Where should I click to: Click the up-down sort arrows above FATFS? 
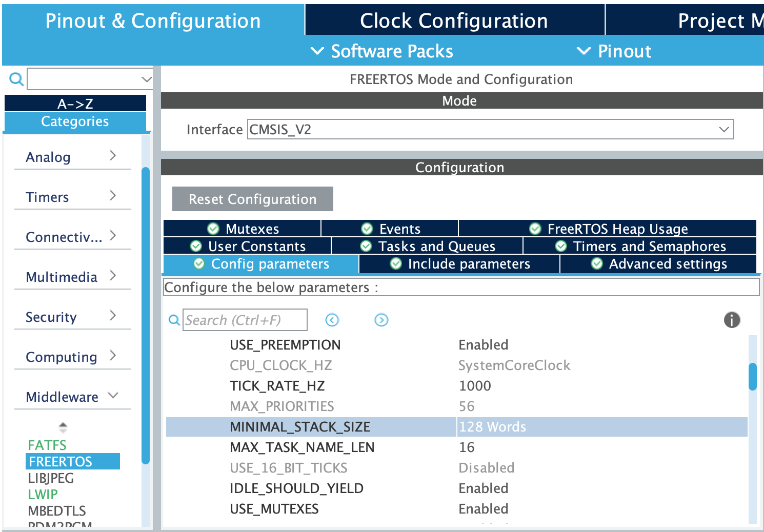click(63, 427)
